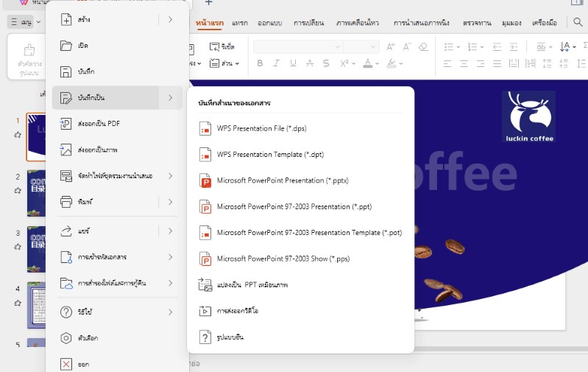Click the Decrease indent icon
The height and width of the screenshot is (372, 588).
[497, 47]
